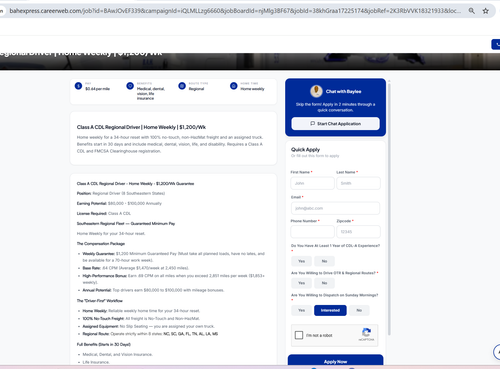Click the Regional Route states bullet

pyautogui.click(x=150, y=334)
